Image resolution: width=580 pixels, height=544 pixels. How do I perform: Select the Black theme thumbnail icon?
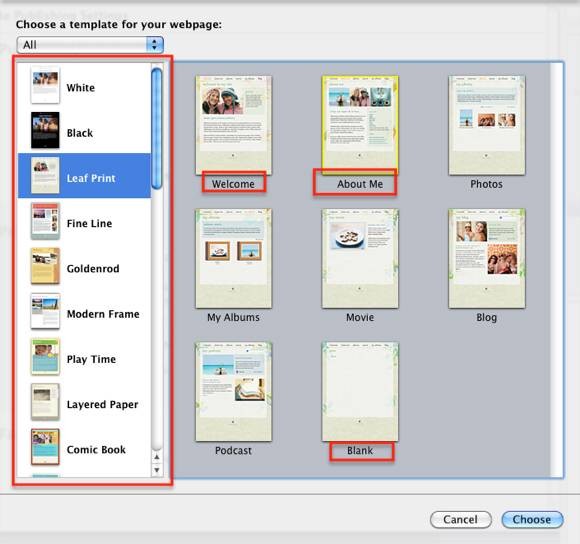[45, 130]
